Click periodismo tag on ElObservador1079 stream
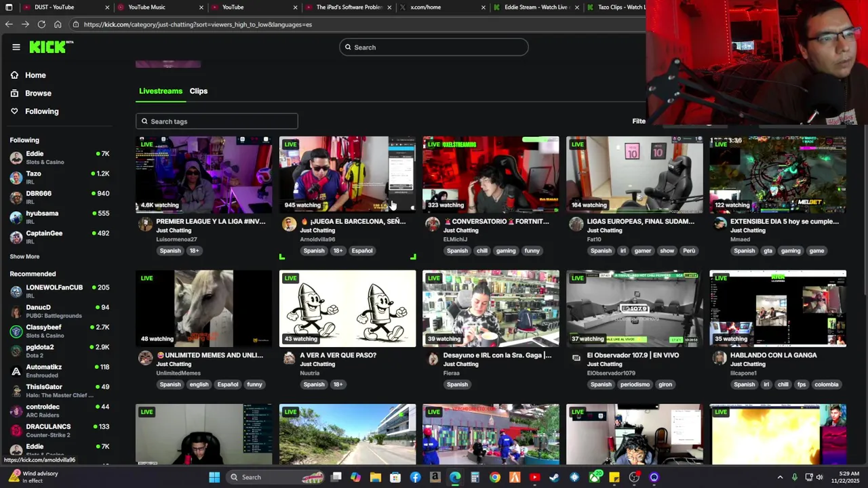The width and height of the screenshot is (868, 488). click(x=635, y=384)
